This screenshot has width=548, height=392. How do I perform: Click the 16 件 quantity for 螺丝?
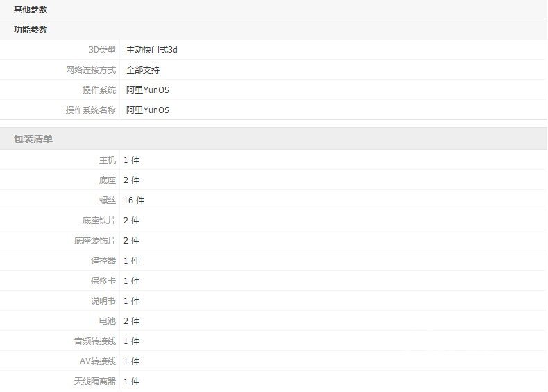134,201
